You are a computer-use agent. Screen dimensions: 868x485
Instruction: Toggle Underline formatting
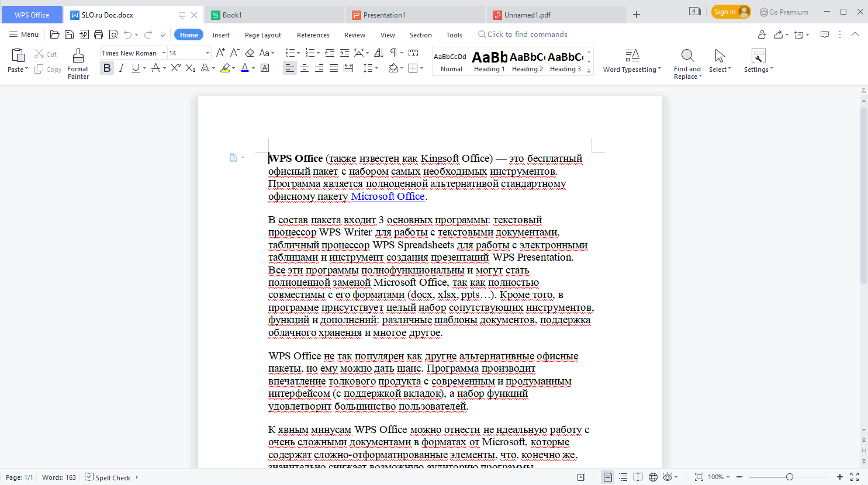(136, 68)
